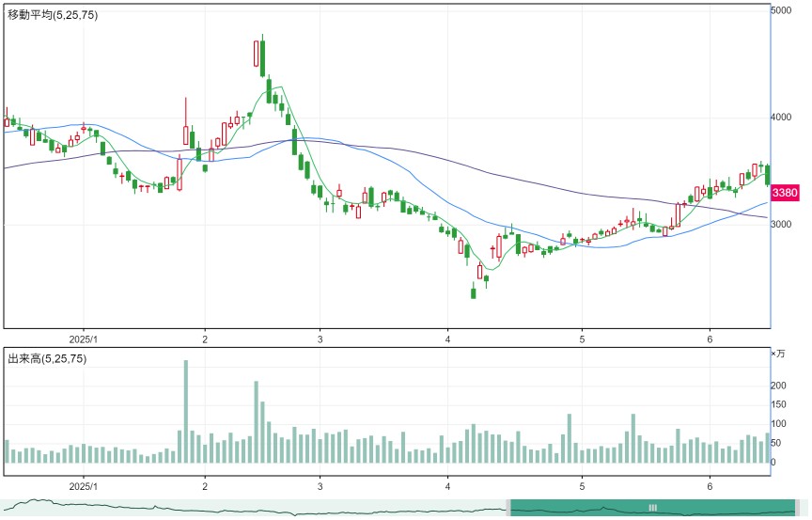Click the ×万 volume unit label
This screenshot has height=520, width=812.
[778, 354]
